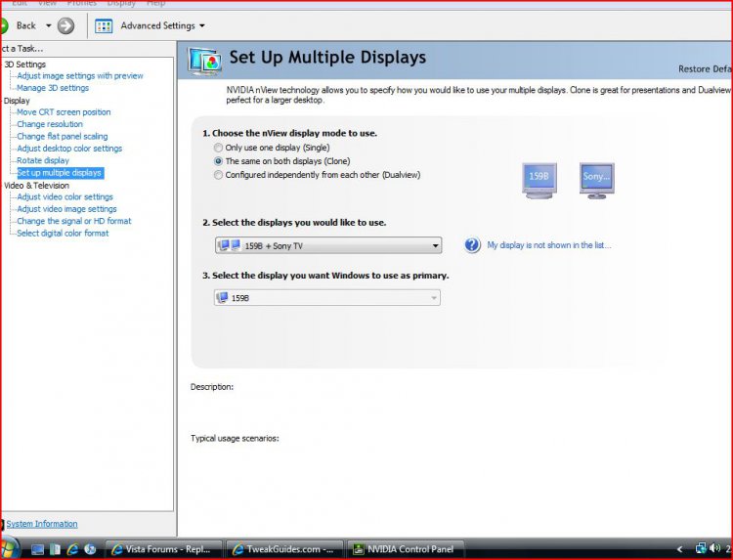The image size is (733, 560).
Task: Open the Rotate display page
Action: pyautogui.click(x=43, y=161)
